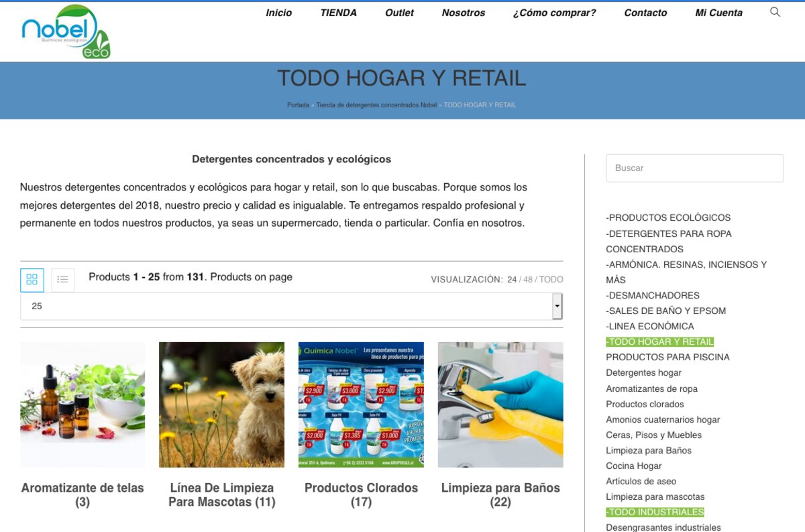The height and width of the screenshot is (532, 805).
Task: Open the puppy Línea De Limpieza Para Mascotas image
Action: click(221, 405)
